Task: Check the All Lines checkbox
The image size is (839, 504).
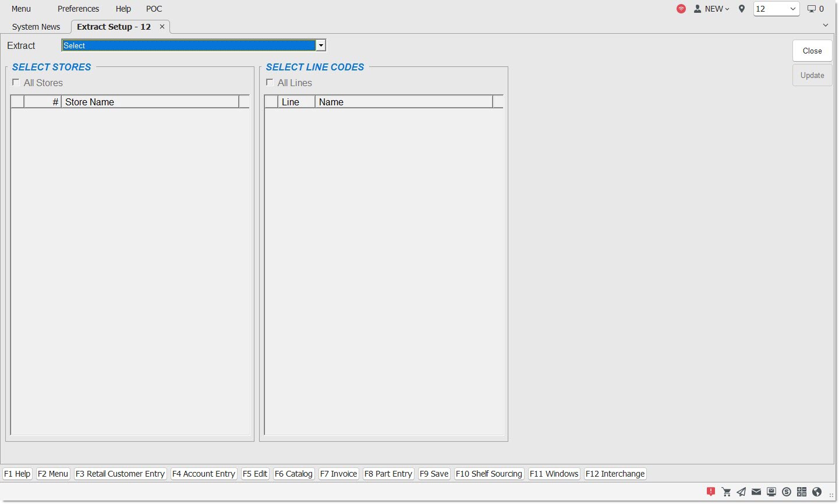Action: point(270,83)
